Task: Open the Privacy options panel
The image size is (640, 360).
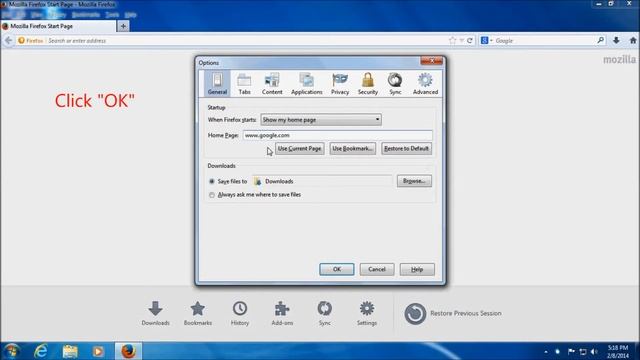Action: coord(340,84)
